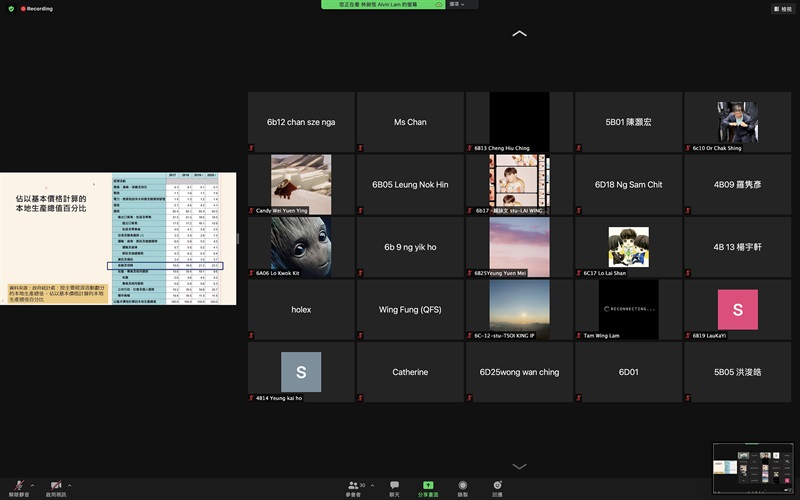Image resolution: width=800 pixels, height=500 pixels.
Task: Select Ms Chan's participant tile
Action: point(410,122)
